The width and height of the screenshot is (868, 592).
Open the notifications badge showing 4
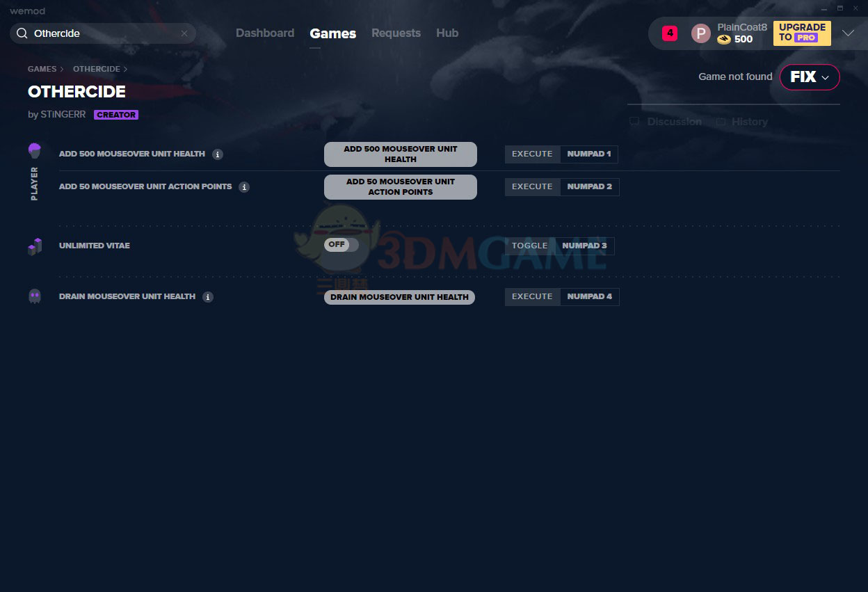(x=669, y=33)
